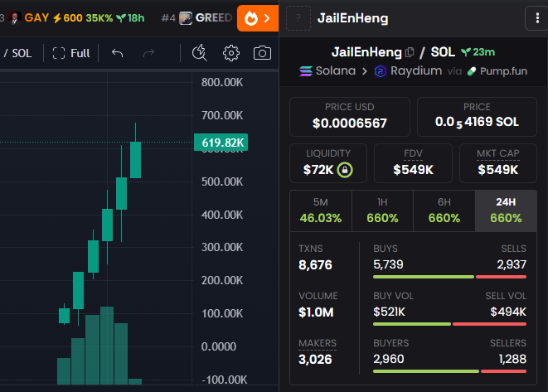Click the SELLERS 1,288 value

(512, 359)
